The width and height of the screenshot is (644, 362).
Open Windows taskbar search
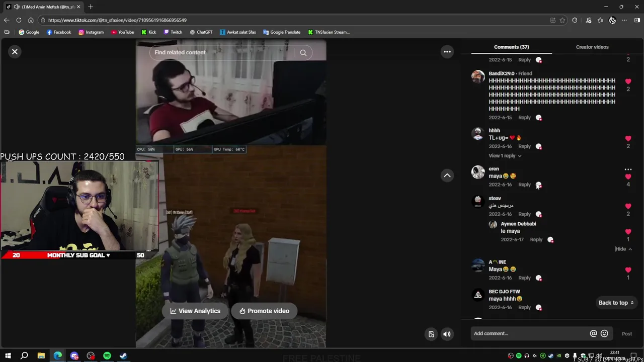(24, 355)
